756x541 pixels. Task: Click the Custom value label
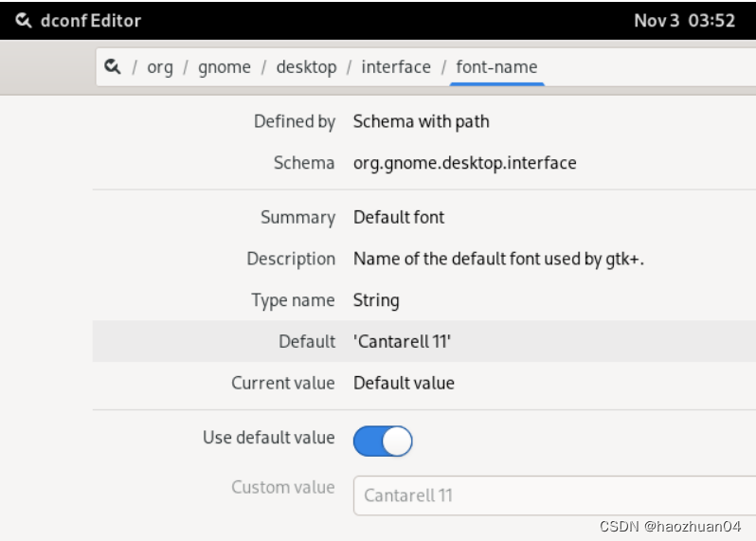click(x=283, y=487)
